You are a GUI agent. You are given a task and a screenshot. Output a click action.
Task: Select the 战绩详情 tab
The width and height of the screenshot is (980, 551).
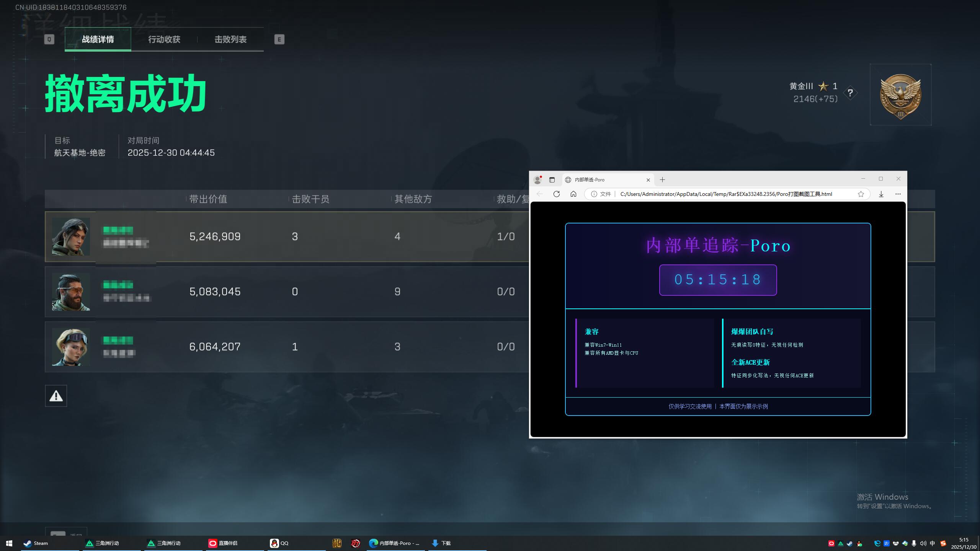pyautogui.click(x=98, y=39)
